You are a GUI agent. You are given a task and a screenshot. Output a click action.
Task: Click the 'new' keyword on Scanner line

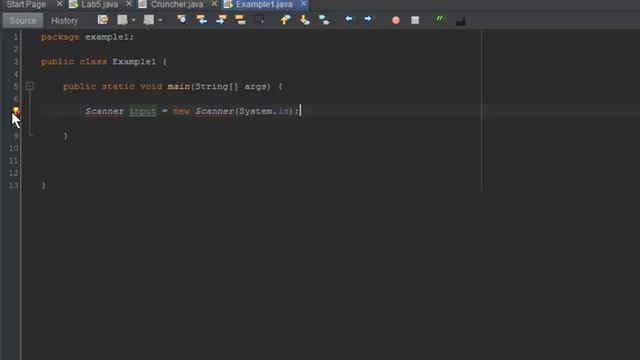pos(181,111)
